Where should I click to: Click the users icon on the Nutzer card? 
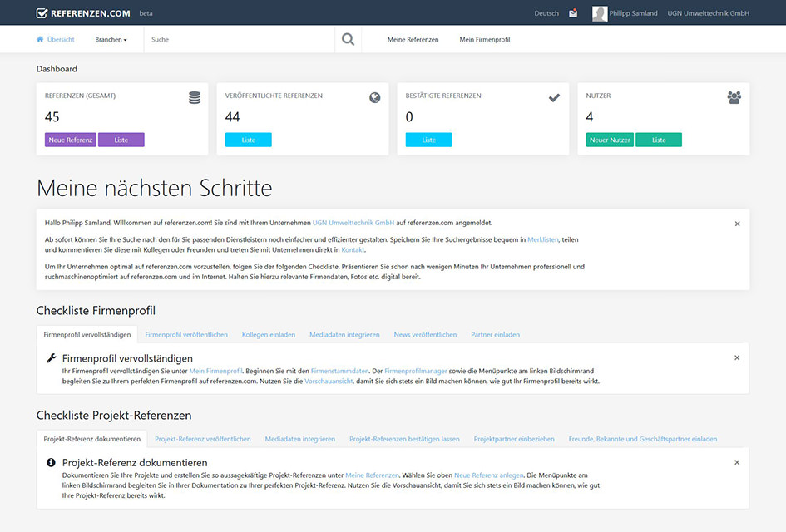(734, 97)
